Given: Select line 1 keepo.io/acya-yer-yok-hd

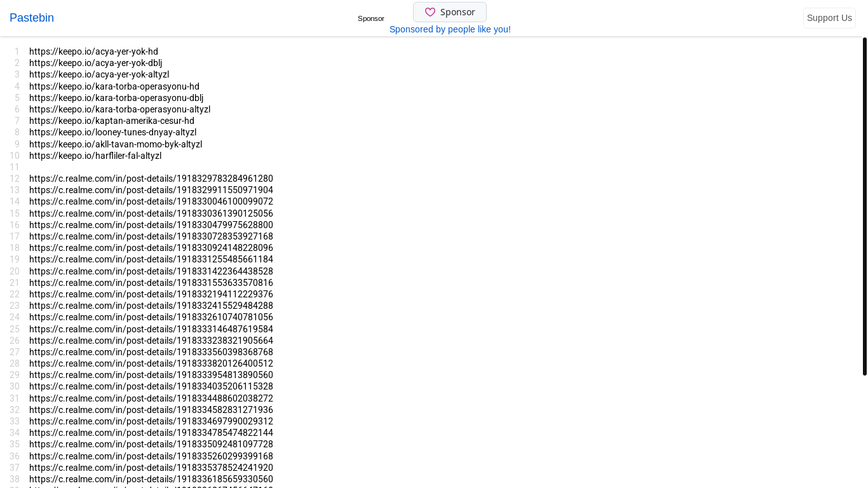Looking at the screenshot, I should tap(93, 51).
